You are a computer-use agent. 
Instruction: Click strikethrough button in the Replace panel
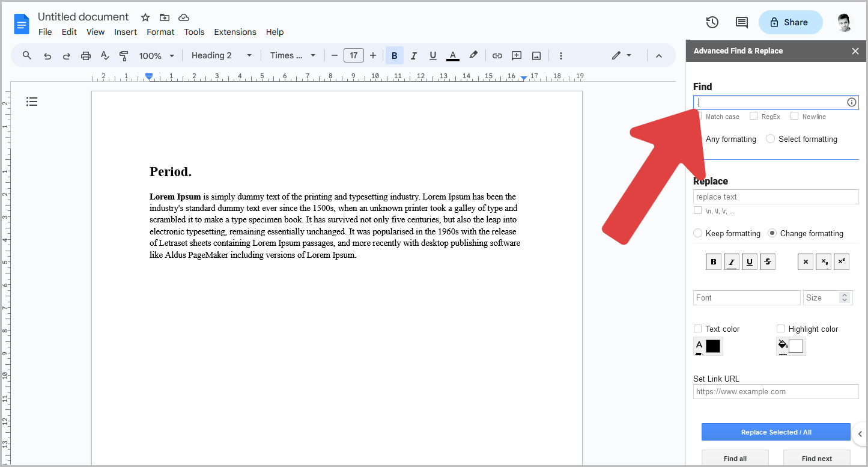pyautogui.click(x=767, y=261)
